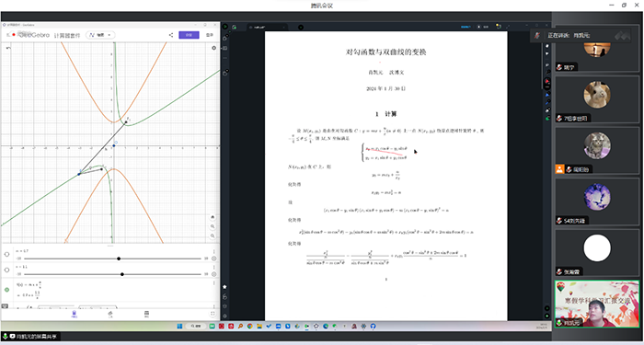Switch to the Tools tab in GeoGebra

110,315
